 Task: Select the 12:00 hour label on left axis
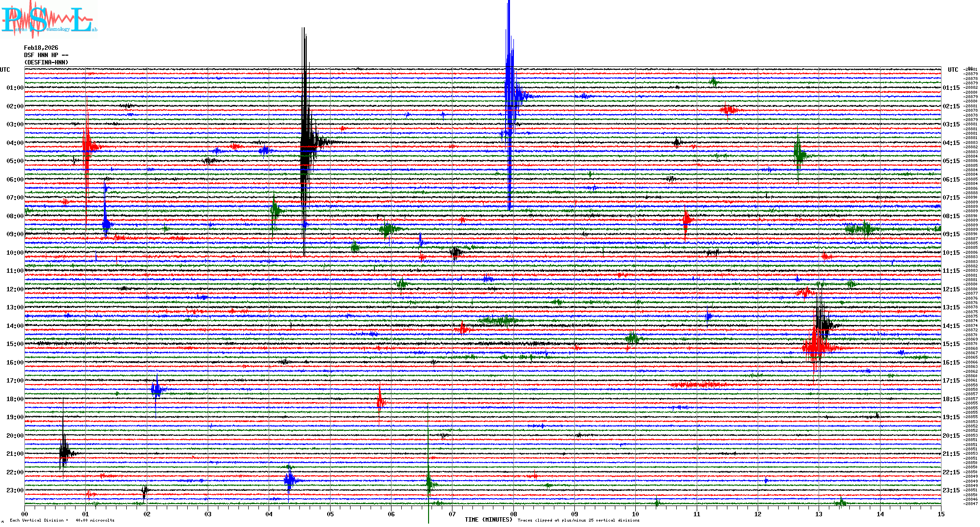click(15, 289)
